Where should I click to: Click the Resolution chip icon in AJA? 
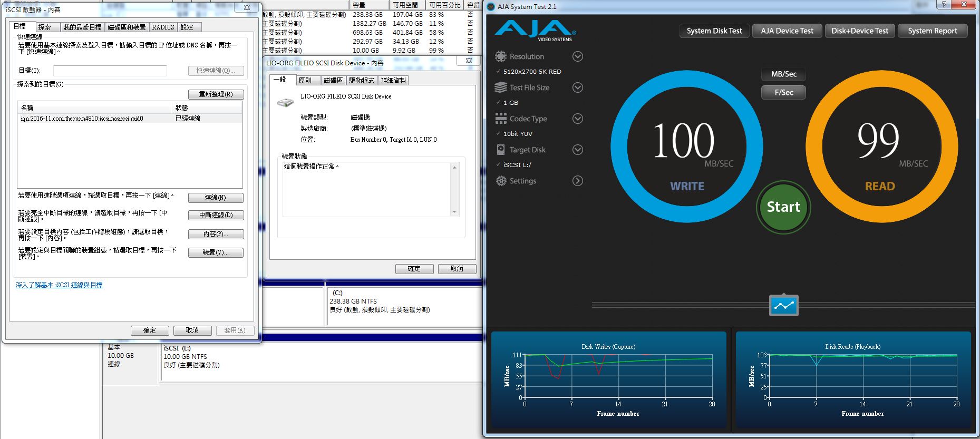click(500, 56)
